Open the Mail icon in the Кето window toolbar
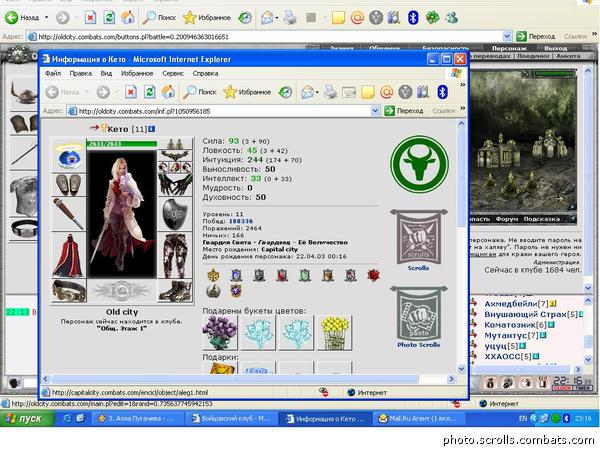The image size is (600, 450). pos(308,92)
